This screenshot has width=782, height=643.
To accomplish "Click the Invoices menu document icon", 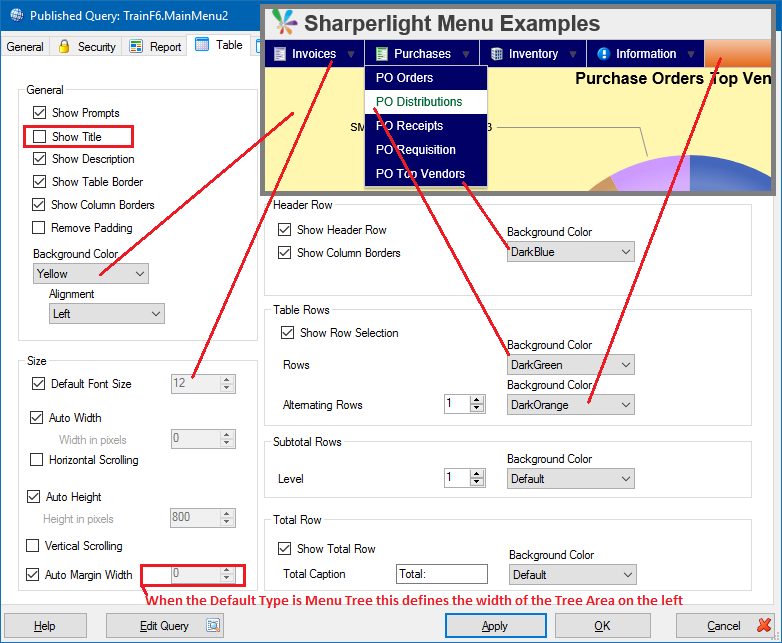I will (x=280, y=54).
